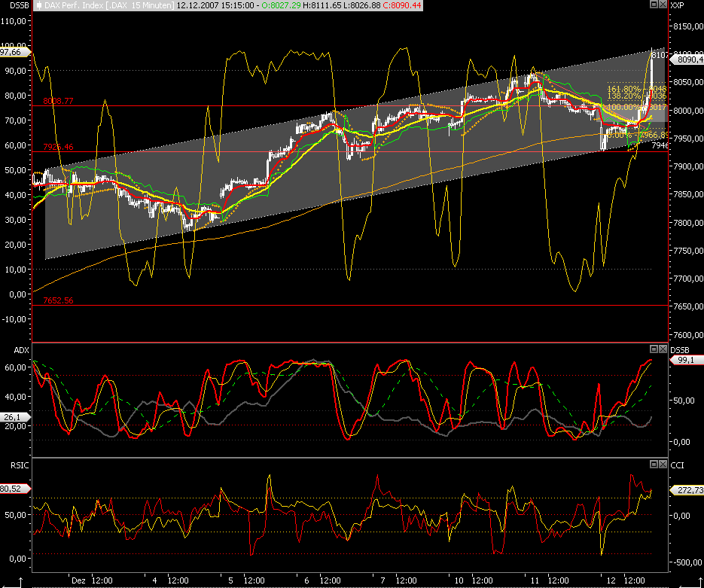Click the XXP axis label at top right
This screenshot has width=704, height=588.
pyautogui.click(x=677, y=5)
